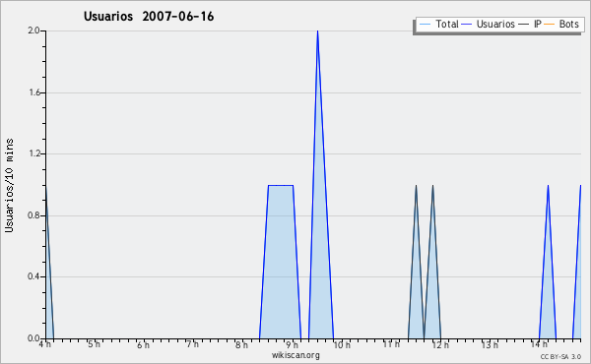Screen dimensions: 591x364
Task: Click the '1.2' y-axis value
Action: (33, 153)
